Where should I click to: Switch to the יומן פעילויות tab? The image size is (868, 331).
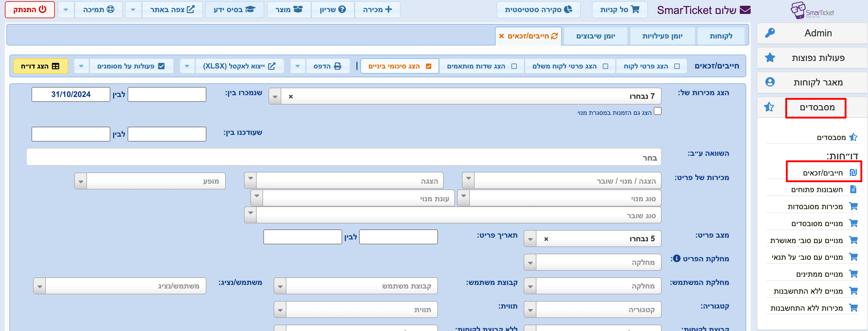pyautogui.click(x=662, y=36)
